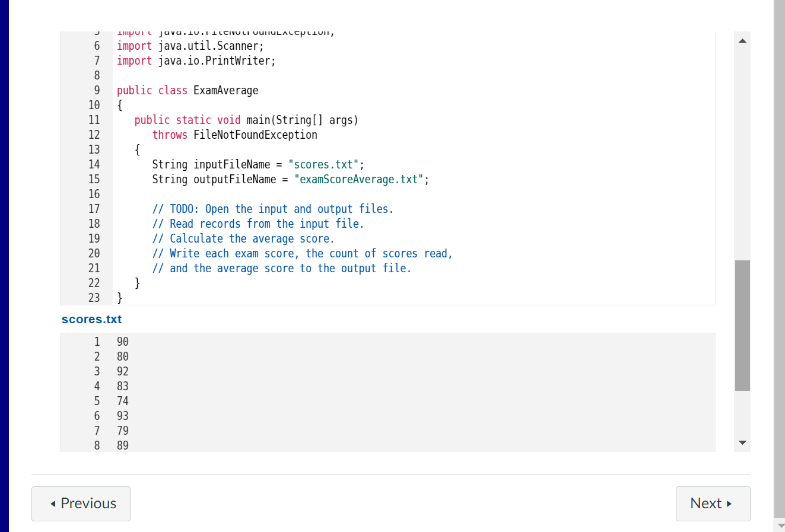Select line number 17 in the code editor

click(x=94, y=209)
